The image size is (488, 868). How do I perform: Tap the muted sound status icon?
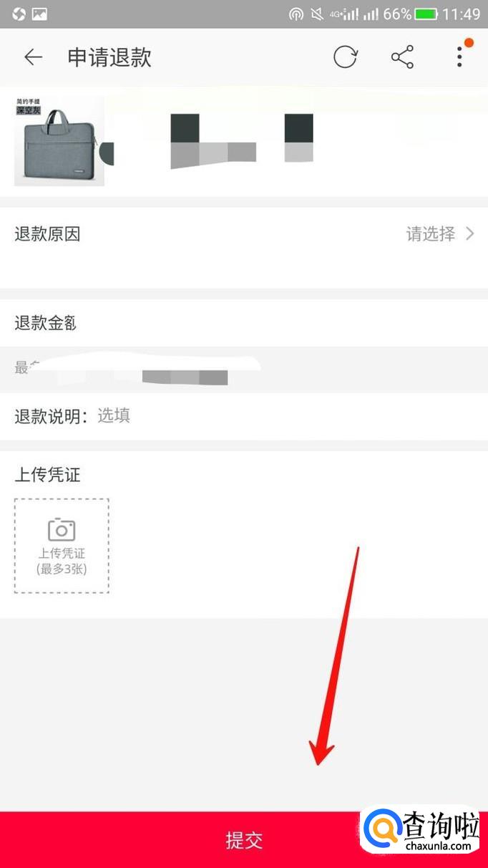point(317,14)
